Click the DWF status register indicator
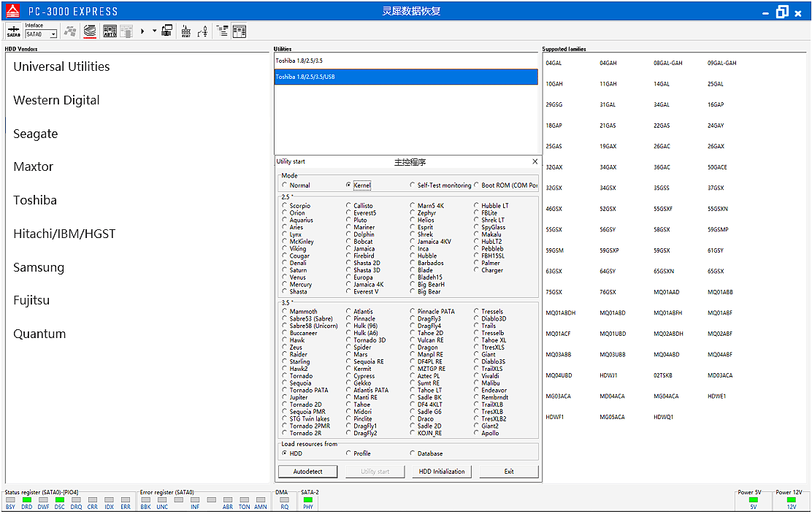Screen dimensions: 812x514 click(x=44, y=500)
